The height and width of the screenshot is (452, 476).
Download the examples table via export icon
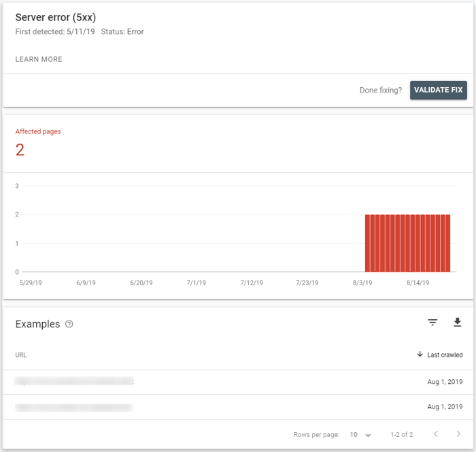[458, 323]
